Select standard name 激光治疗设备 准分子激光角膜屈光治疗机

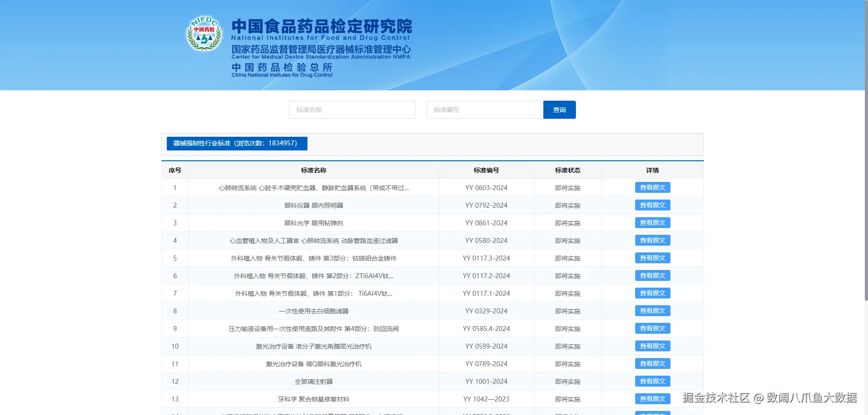coord(314,346)
